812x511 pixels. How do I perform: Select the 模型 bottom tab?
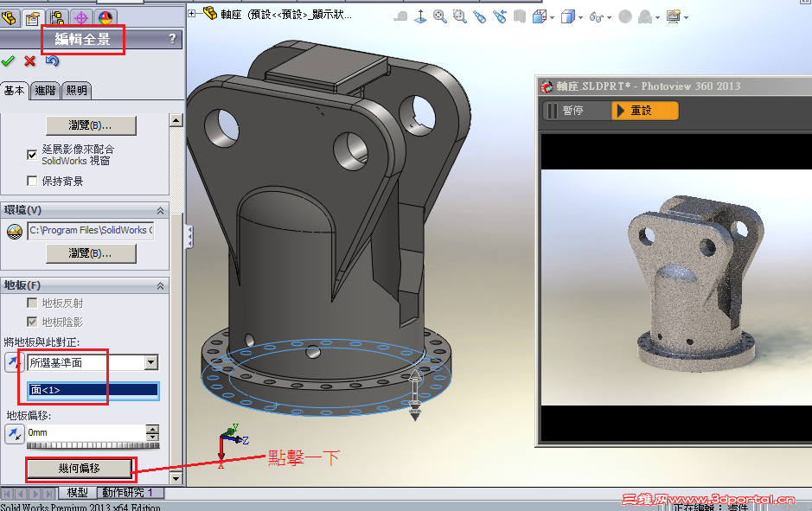coord(77,492)
